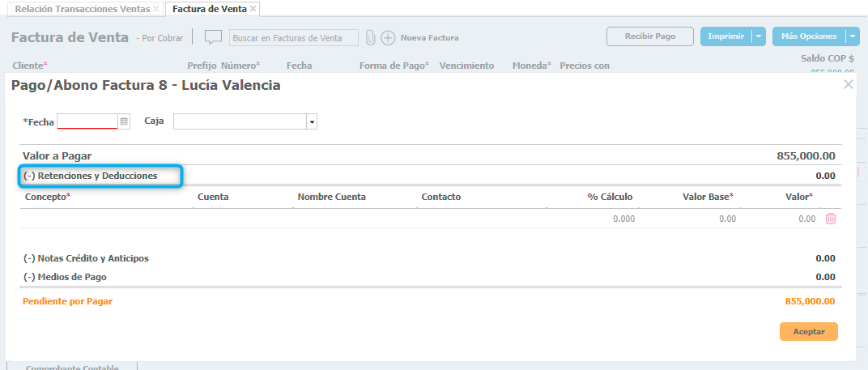
Task: Click into the Fecha date field
Action: (x=87, y=121)
